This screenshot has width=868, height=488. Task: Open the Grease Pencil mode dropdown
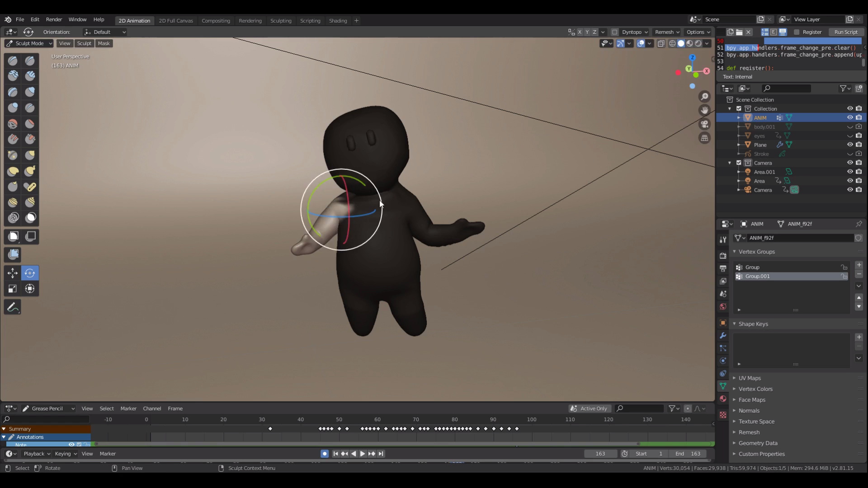click(x=48, y=408)
